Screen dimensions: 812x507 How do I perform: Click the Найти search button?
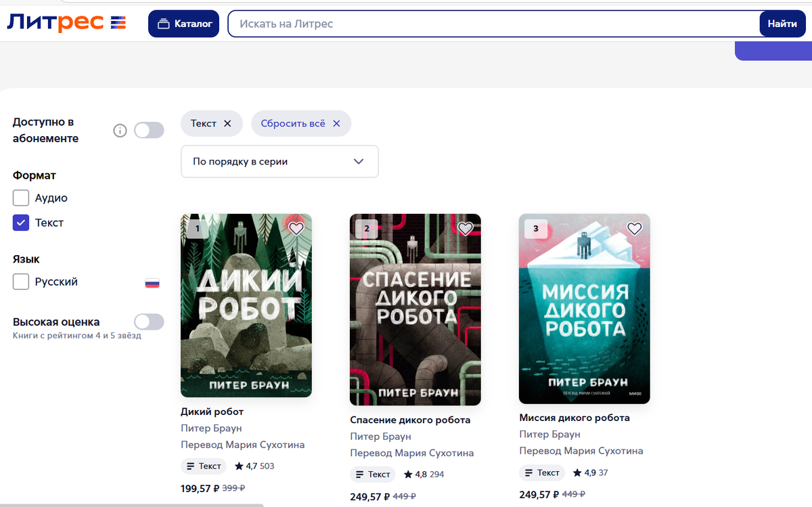(x=782, y=24)
